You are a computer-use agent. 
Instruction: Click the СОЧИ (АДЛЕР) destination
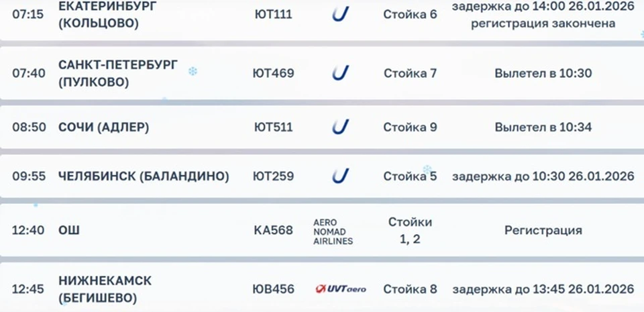click(x=104, y=127)
